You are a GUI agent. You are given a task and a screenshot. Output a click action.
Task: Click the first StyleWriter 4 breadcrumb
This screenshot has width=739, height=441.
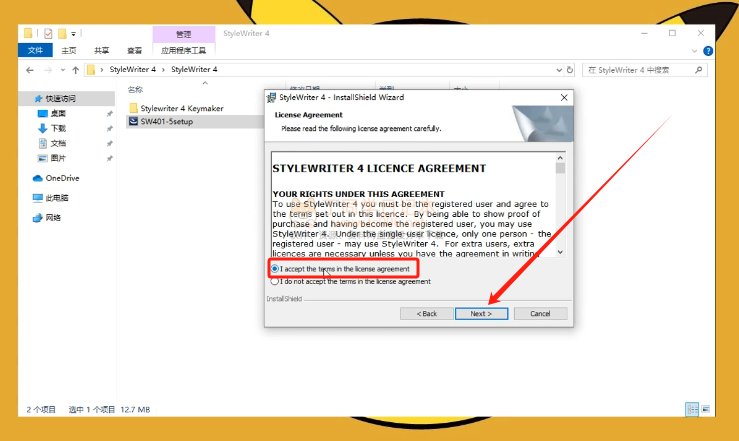coord(132,70)
